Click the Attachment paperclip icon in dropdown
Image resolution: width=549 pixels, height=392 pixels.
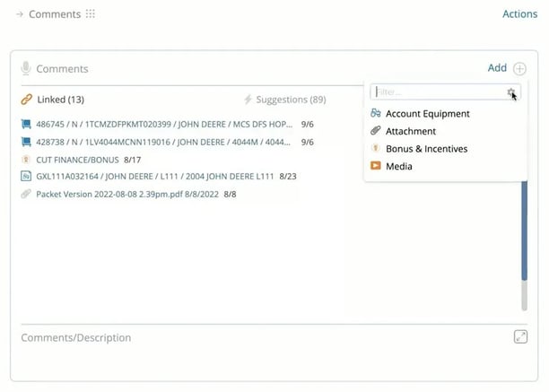tap(376, 131)
